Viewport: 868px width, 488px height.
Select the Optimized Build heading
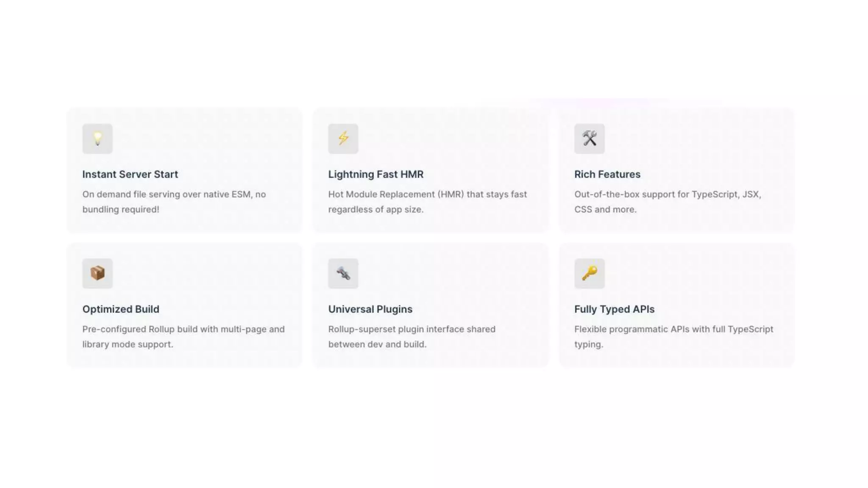pos(121,309)
